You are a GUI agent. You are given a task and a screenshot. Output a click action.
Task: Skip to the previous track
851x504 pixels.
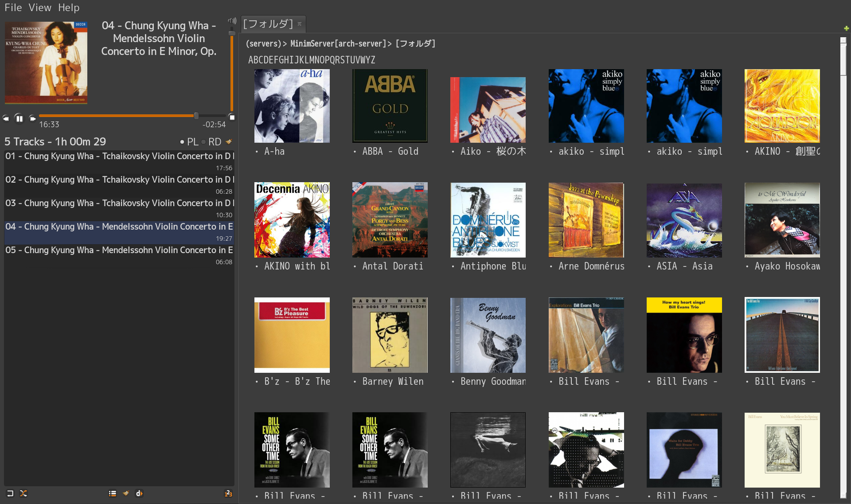pos(6,118)
